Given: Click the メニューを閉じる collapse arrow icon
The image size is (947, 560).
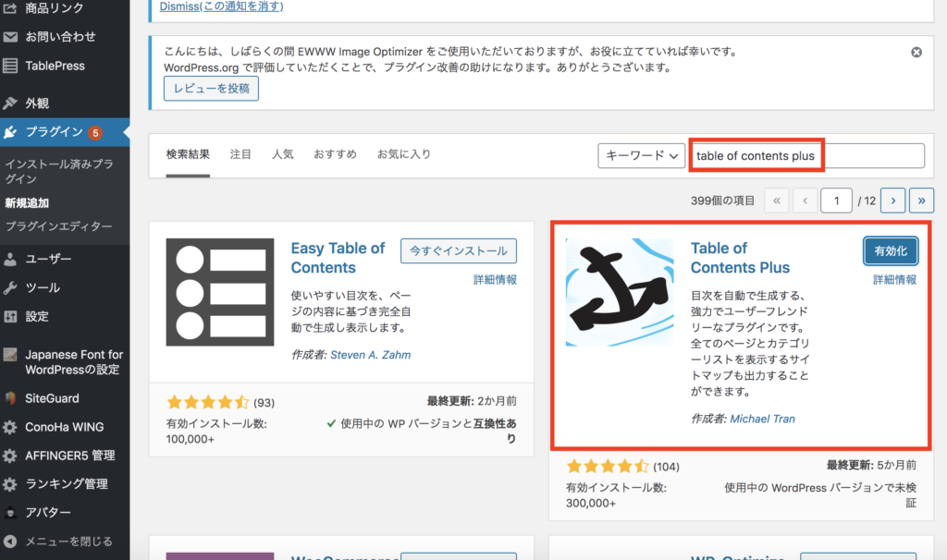Looking at the screenshot, I should 10,542.
